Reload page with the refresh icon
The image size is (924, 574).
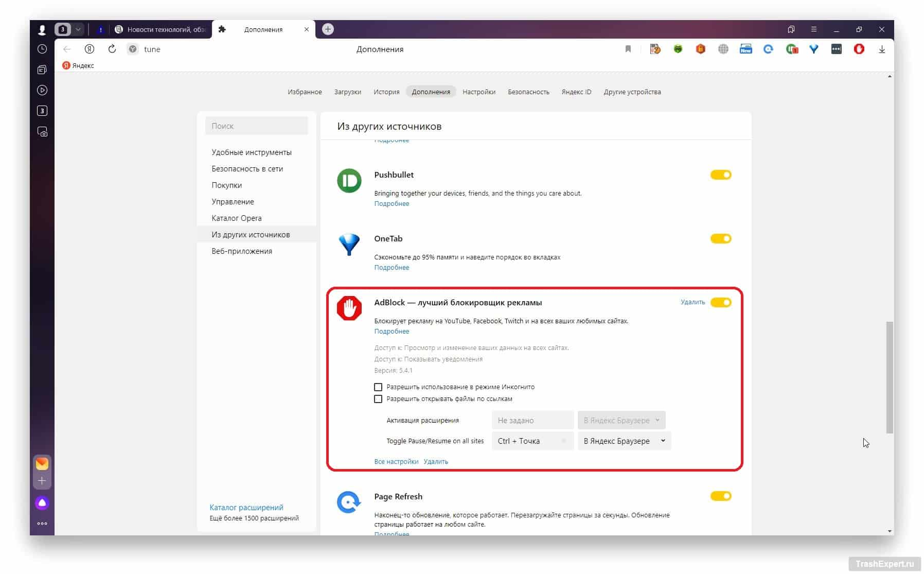(112, 49)
